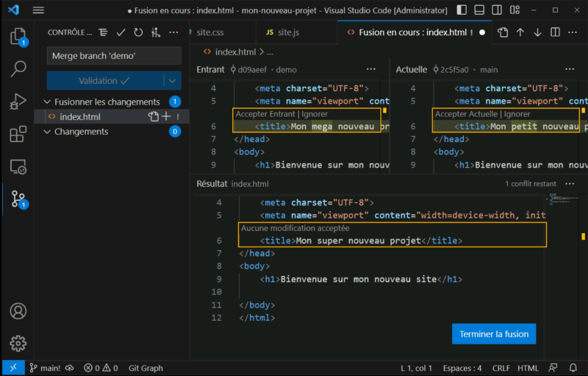Screen dimensions: 588x376
Task: Toggle the bottom panel layout icon
Action: pos(479,10)
